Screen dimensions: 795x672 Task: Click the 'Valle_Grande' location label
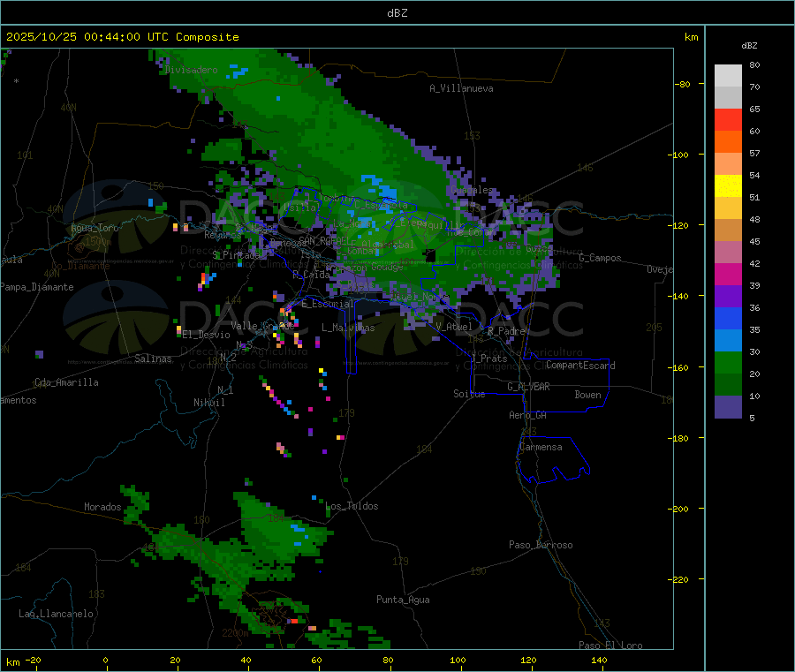262,325
